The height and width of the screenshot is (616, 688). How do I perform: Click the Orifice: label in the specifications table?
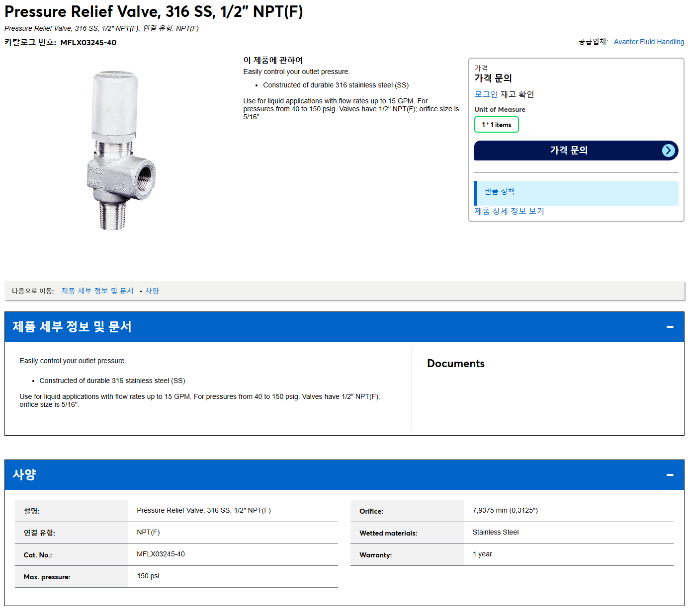(x=371, y=511)
